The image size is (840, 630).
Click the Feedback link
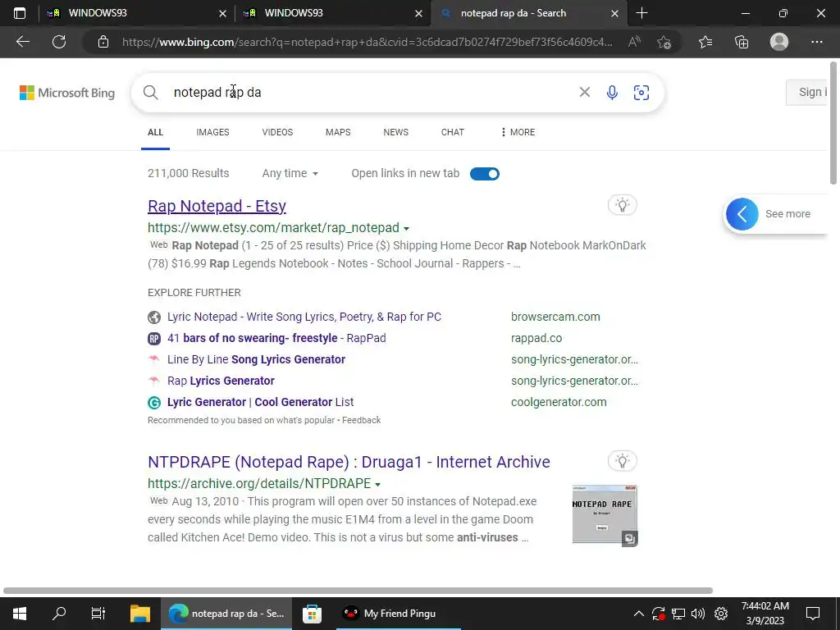click(x=361, y=421)
